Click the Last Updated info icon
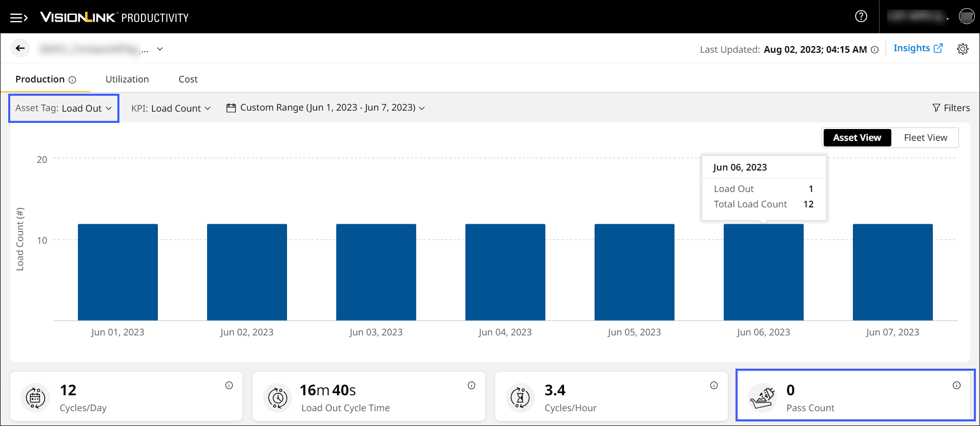The height and width of the screenshot is (426, 980). [875, 50]
